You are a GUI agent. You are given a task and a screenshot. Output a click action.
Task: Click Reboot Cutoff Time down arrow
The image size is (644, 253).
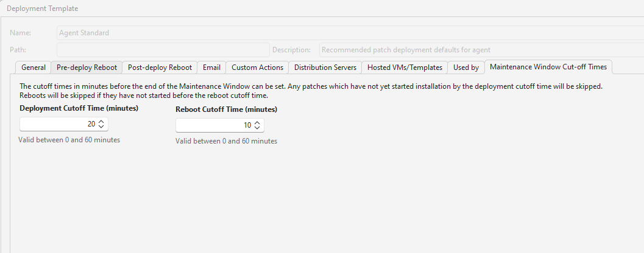tap(257, 128)
